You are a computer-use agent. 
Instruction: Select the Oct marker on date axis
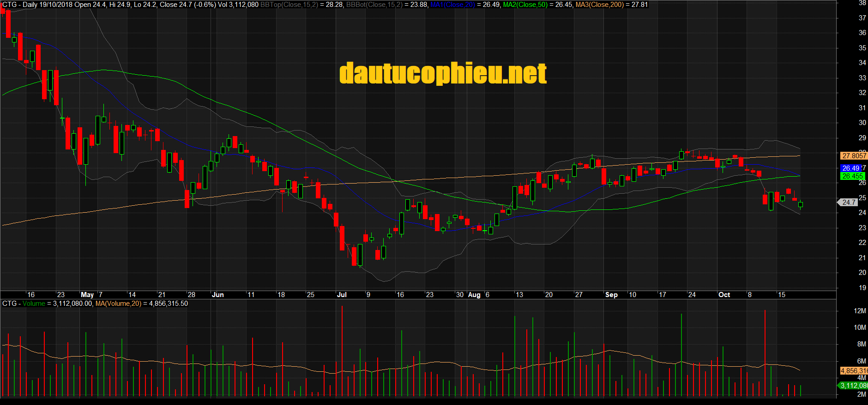click(724, 295)
